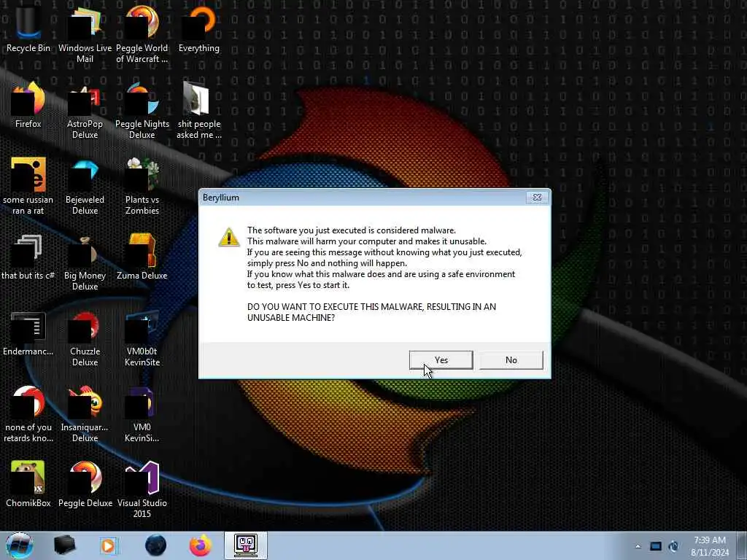Screen dimensions: 747x560
Task: Click the blue round tray icon next to the clock
Action: pyautogui.click(x=673, y=546)
